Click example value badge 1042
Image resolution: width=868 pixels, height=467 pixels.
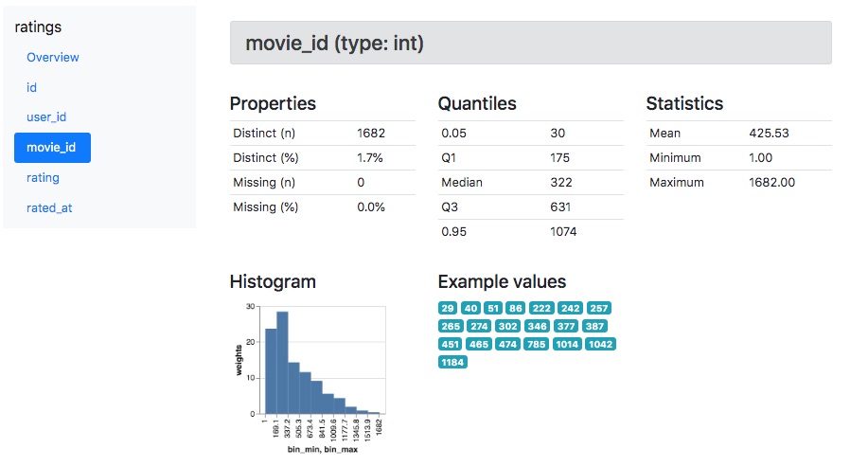click(x=600, y=345)
